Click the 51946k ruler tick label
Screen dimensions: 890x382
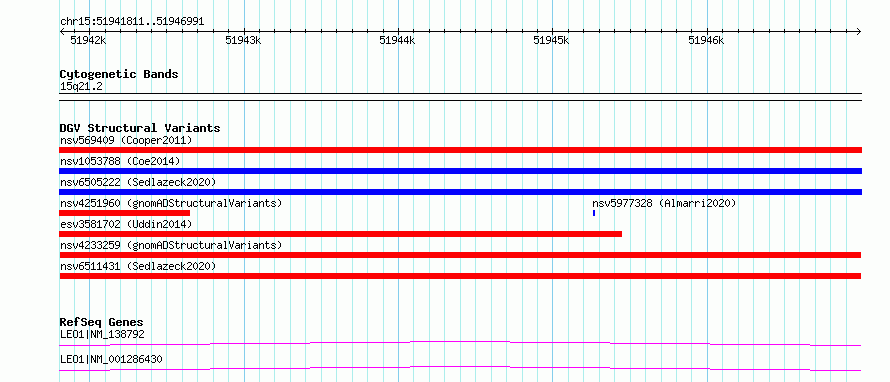tap(706, 40)
